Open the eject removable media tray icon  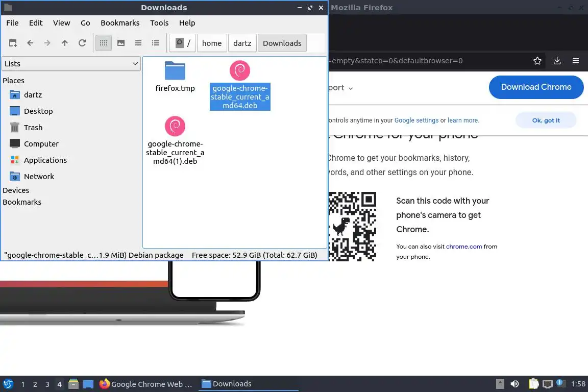click(500, 384)
